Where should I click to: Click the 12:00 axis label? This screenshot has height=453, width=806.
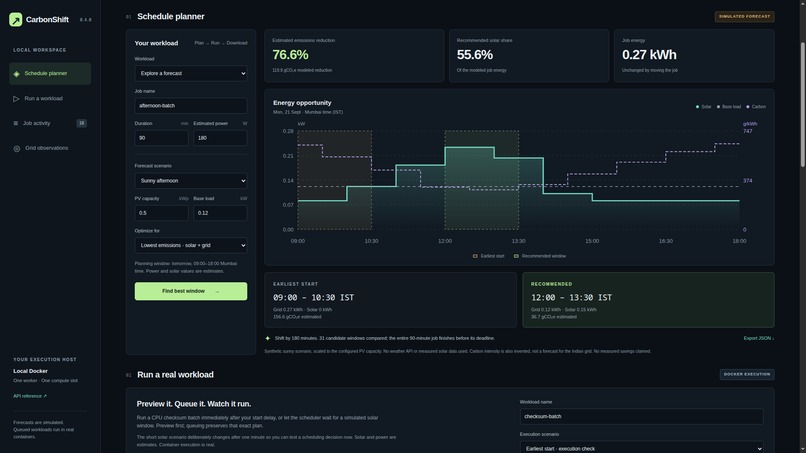point(445,241)
